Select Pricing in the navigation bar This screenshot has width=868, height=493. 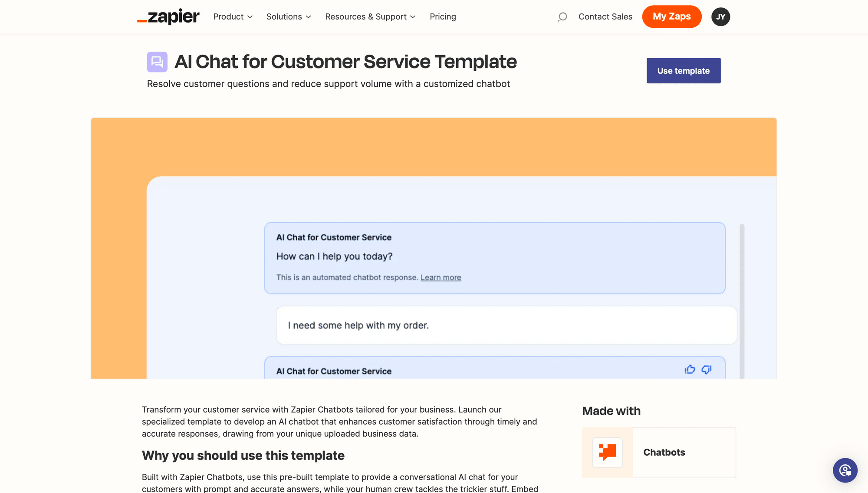pos(443,16)
